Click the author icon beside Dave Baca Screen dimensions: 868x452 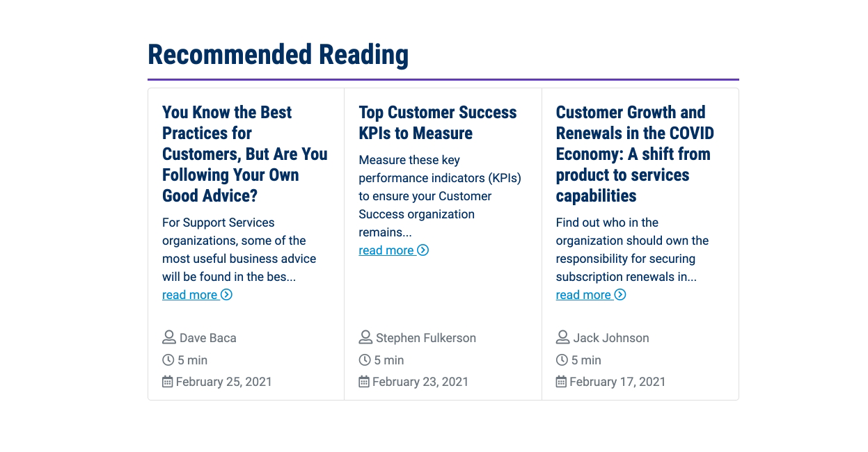pyautogui.click(x=169, y=337)
